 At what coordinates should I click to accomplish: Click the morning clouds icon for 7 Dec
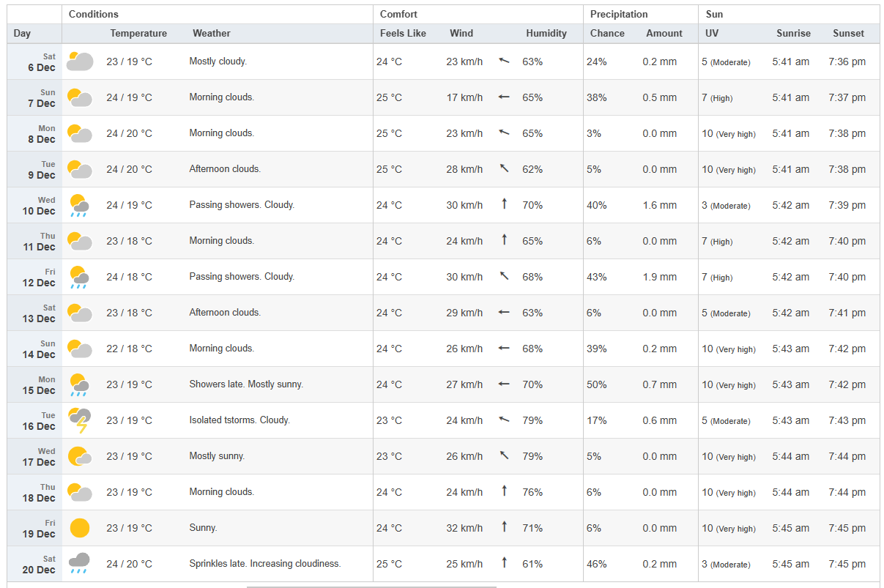(x=79, y=97)
